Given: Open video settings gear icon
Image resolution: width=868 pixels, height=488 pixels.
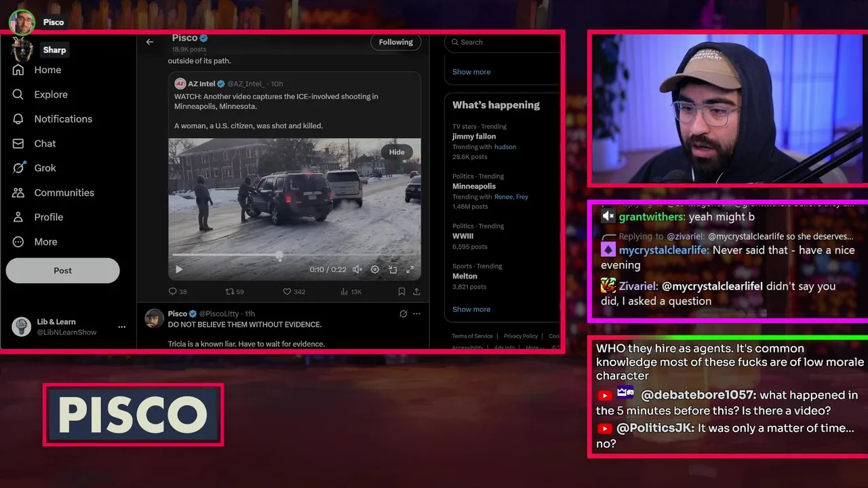Looking at the screenshot, I should [x=375, y=269].
